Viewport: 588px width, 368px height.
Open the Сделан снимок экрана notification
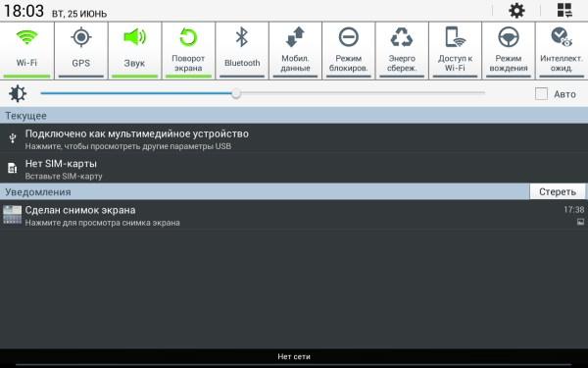tap(294, 216)
